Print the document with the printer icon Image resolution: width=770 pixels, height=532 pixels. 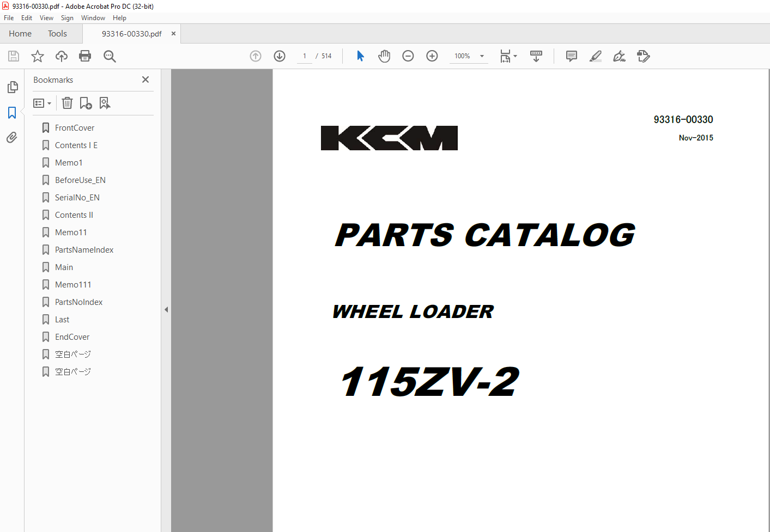85,56
